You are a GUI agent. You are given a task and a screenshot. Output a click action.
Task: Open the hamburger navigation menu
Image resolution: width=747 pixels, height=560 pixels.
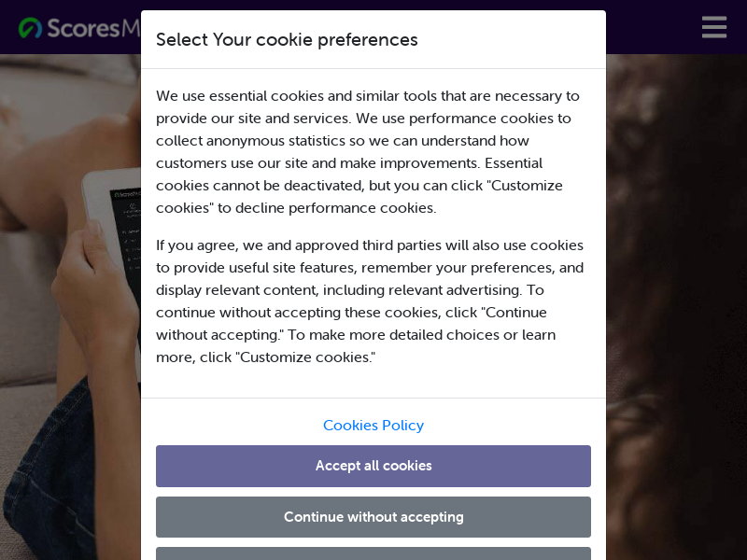713,27
